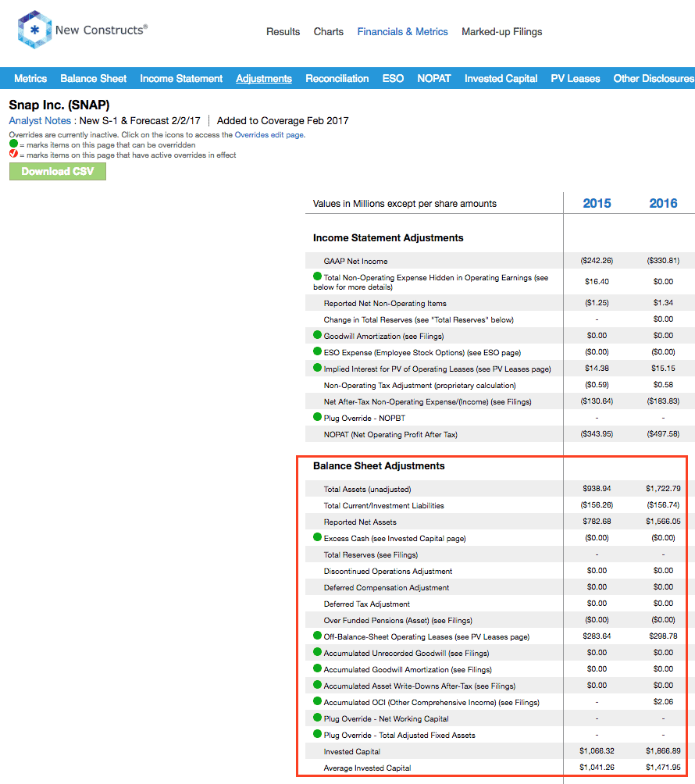Image resolution: width=695 pixels, height=784 pixels.
Task: Follow the Overrides edit page link
Action: coord(269,134)
